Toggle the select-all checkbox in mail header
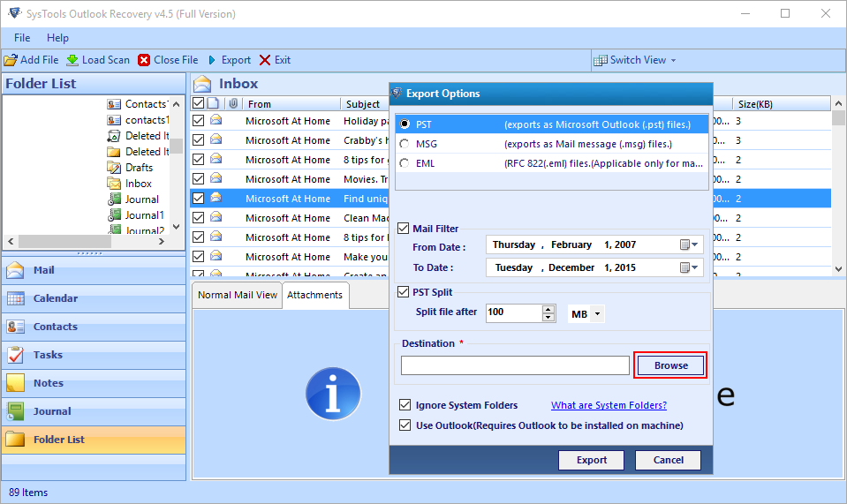Screen dimensions: 847x504 (198, 103)
